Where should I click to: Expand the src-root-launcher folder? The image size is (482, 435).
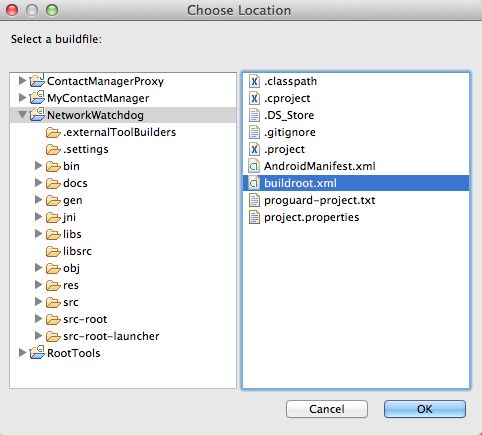tap(38, 336)
